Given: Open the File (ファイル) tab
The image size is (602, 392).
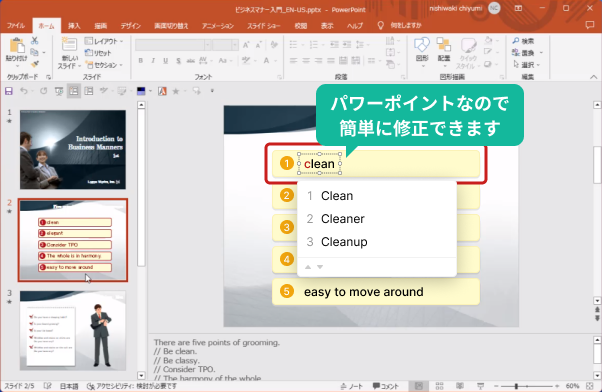Looking at the screenshot, I should (x=16, y=25).
